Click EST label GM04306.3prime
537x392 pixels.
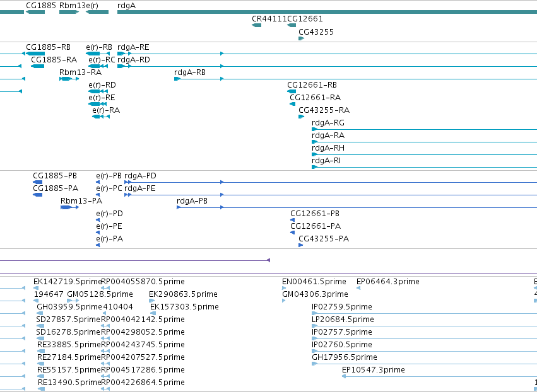tap(315, 294)
